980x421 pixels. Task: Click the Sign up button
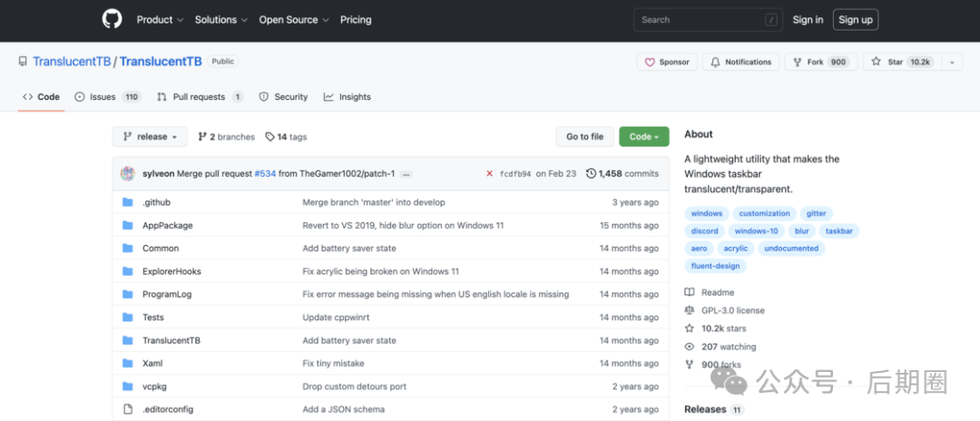855,19
